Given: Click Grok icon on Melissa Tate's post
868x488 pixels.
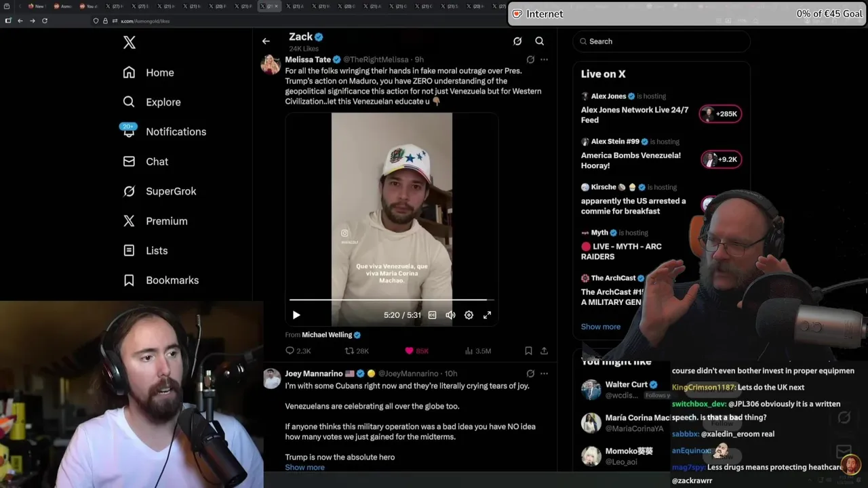Looking at the screenshot, I should tap(530, 60).
